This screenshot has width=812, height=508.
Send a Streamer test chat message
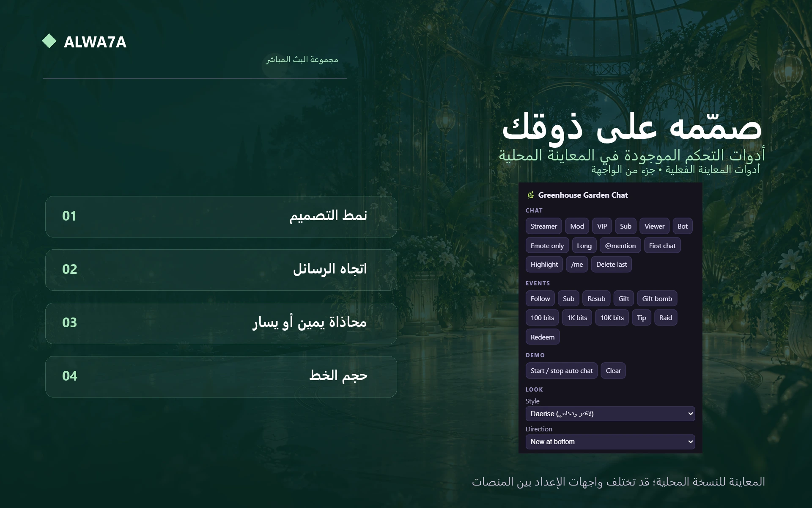(544, 226)
